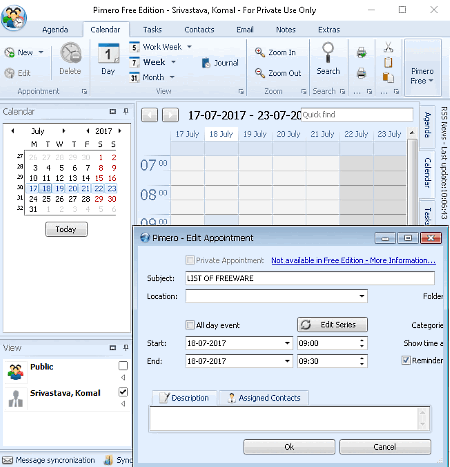
Task: Open the Extras ribbon tab
Action: (329, 30)
